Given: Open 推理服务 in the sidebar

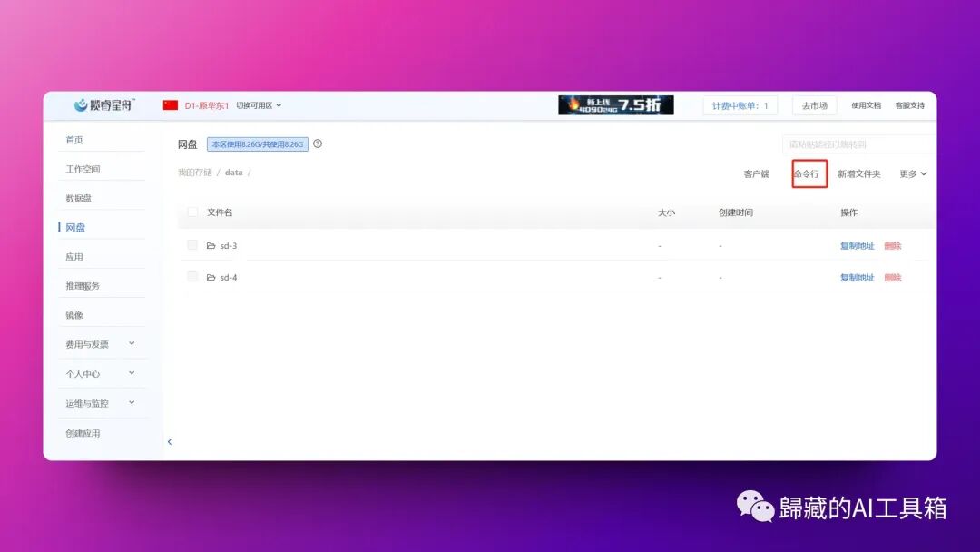Looking at the screenshot, I should [83, 286].
